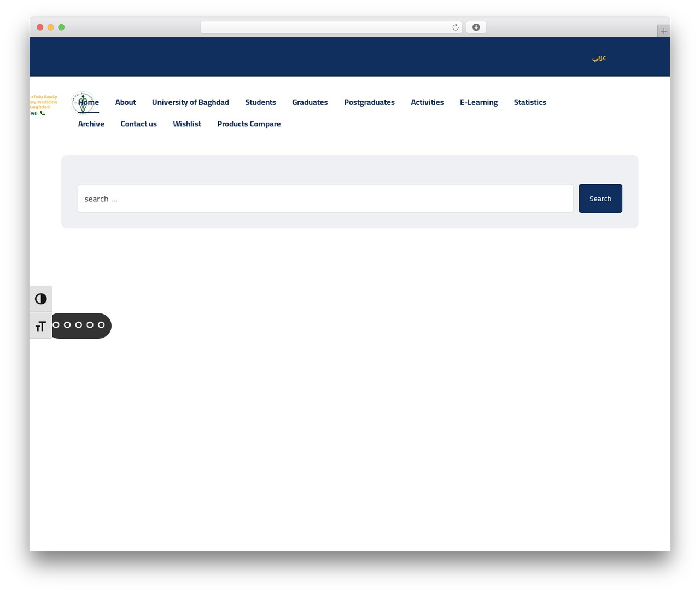Toggle high contrast accessibility button
The width and height of the screenshot is (700, 593).
(41, 299)
